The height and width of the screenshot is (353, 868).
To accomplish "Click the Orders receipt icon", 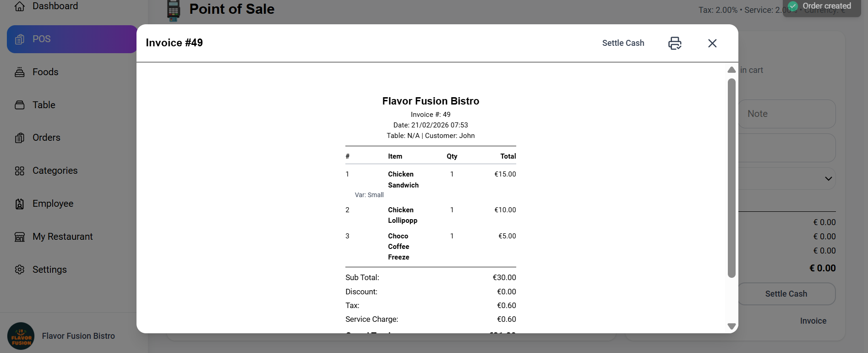I will 19,138.
